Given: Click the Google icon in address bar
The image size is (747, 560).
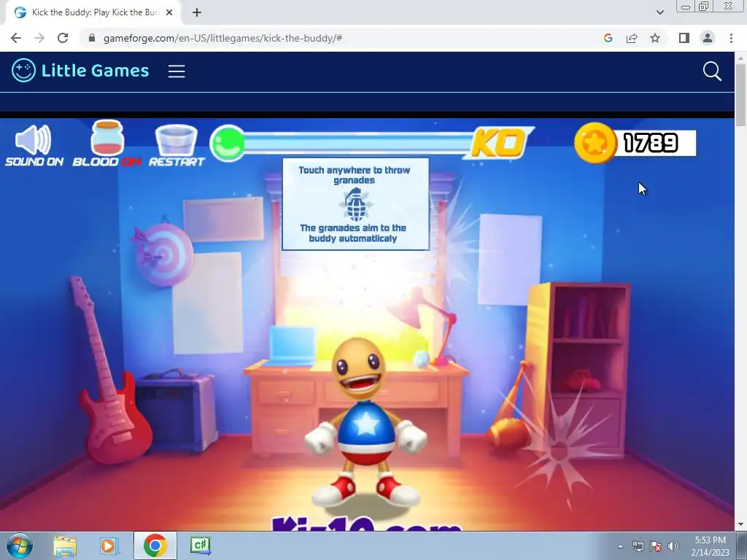Looking at the screenshot, I should click(608, 38).
